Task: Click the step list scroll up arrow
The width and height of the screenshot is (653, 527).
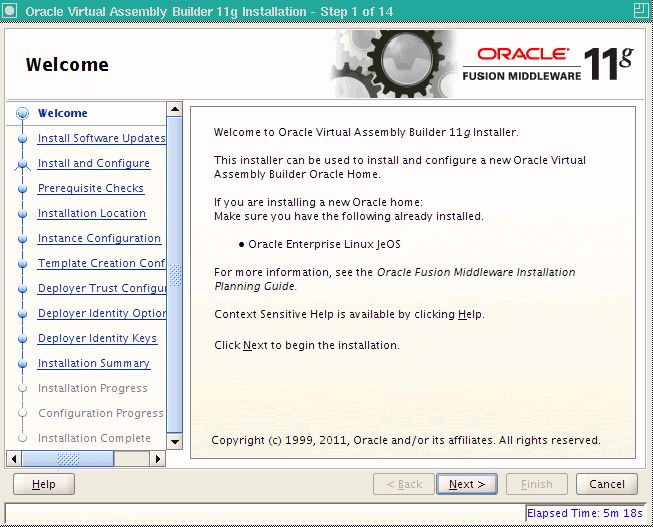Action: pyautogui.click(x=174, y=109)
